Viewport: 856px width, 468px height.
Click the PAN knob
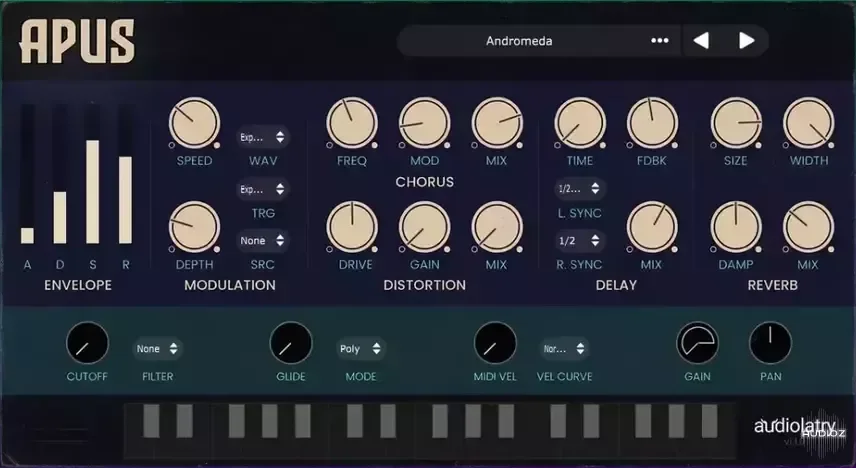tap(770, 343)
